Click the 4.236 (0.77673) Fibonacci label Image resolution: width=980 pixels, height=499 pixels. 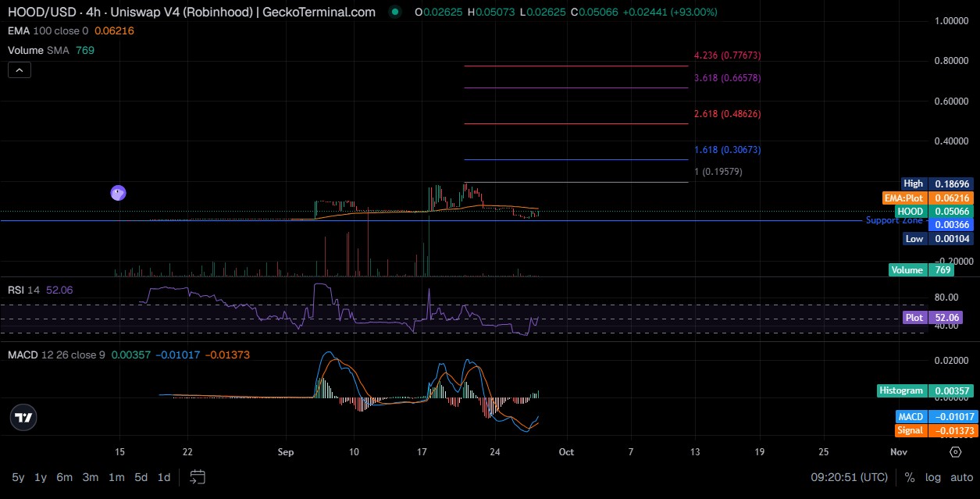tap(727, 56)
